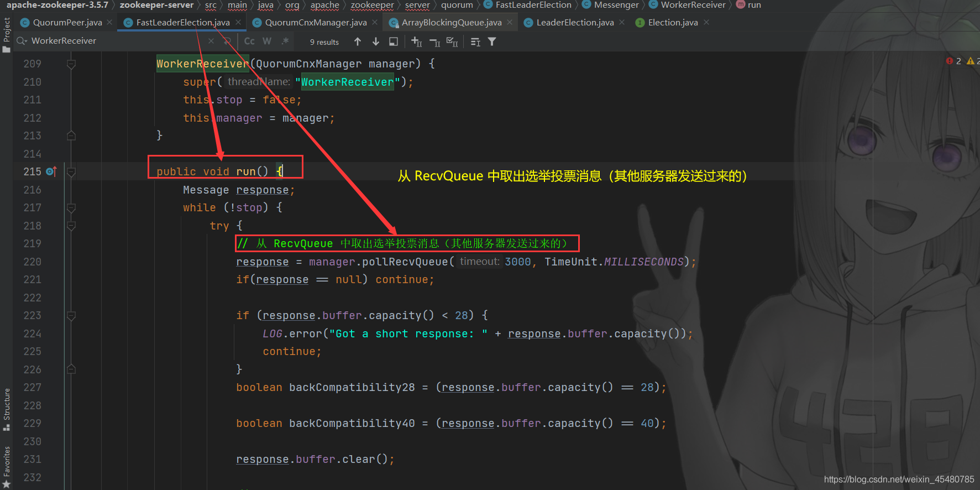This screenshot has height=490, width=980.
Task: Select all search occurrences
Action: pyautogui.click(x=452, y=41)
